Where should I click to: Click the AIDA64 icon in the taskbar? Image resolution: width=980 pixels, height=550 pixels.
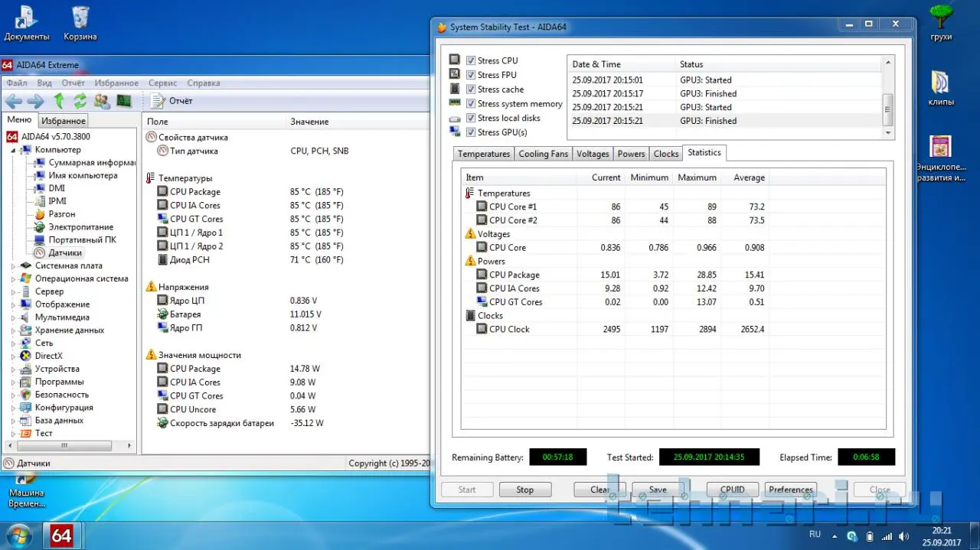61,535
